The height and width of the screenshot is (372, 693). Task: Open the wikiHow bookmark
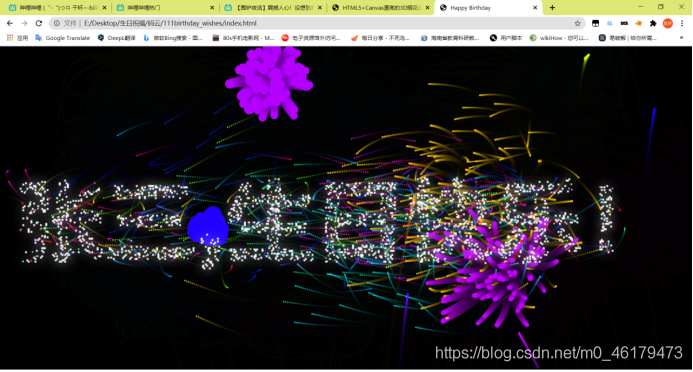(x=559, y=38)
